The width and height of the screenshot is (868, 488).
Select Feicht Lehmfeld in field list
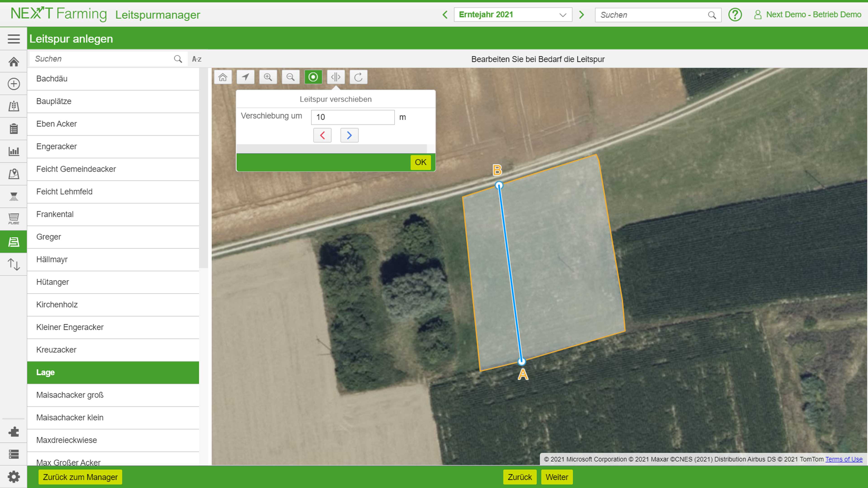[x=113, y=192]
